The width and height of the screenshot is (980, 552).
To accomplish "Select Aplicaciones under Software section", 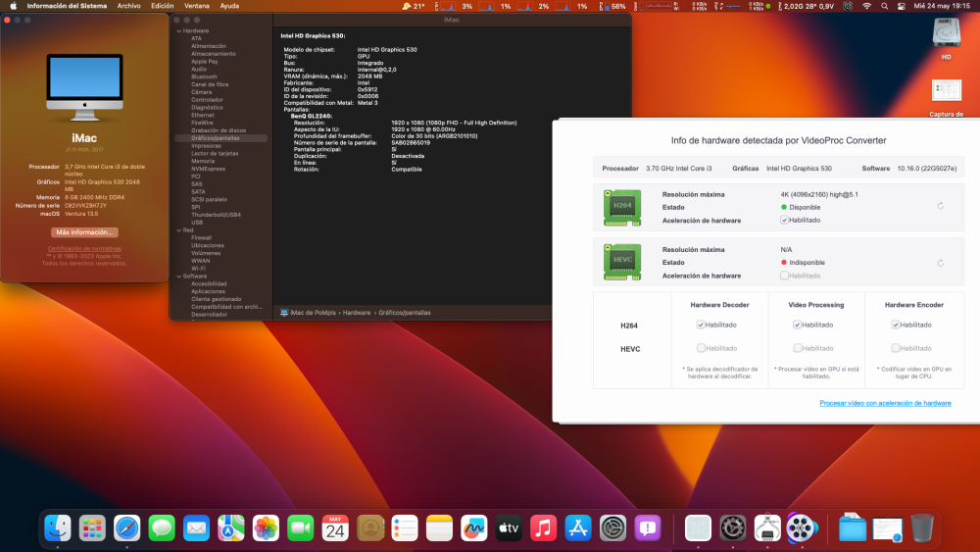I will click(208, 291).
